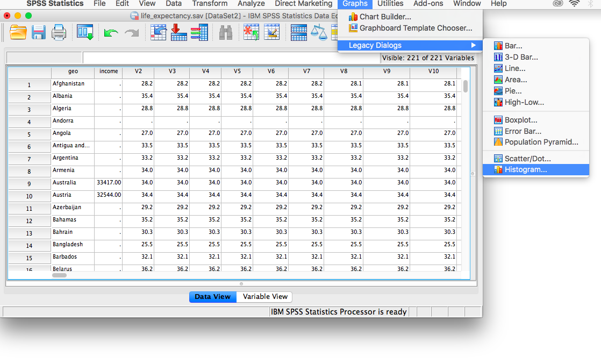Recall recently used dialogs
The height and width of the screenshot is (364, 601).
pyautogui.click(x=85, y=32)
